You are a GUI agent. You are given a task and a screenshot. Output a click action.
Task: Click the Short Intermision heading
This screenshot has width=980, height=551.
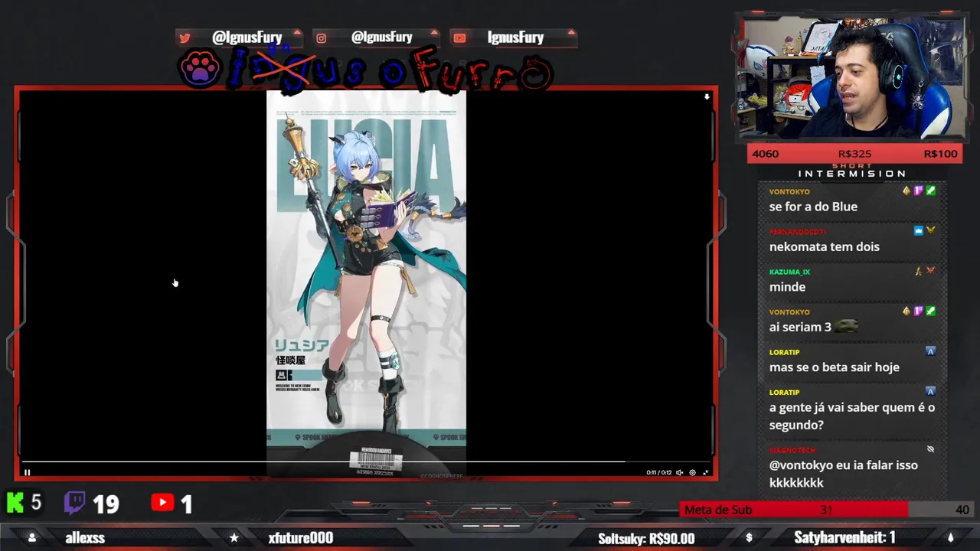pos(851,171)
